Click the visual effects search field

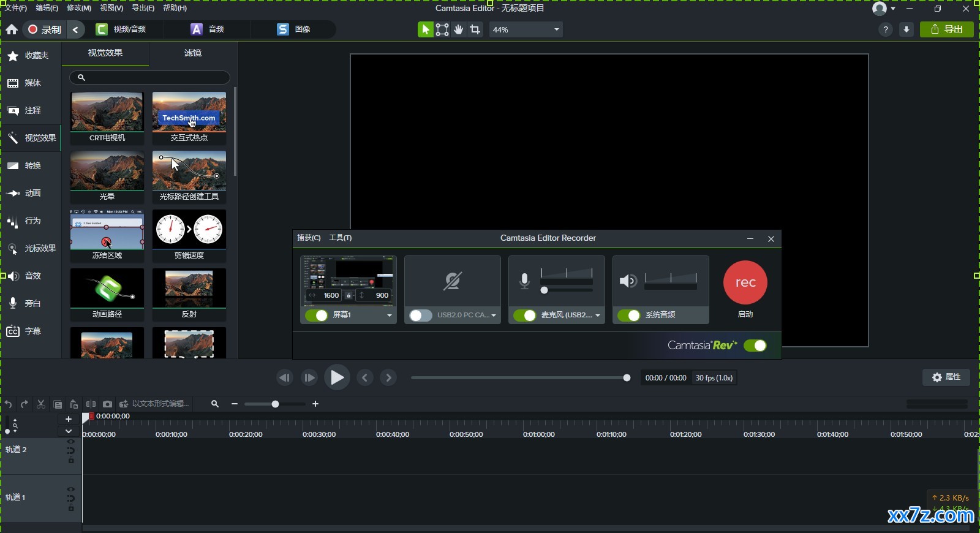tap(149, 78)
